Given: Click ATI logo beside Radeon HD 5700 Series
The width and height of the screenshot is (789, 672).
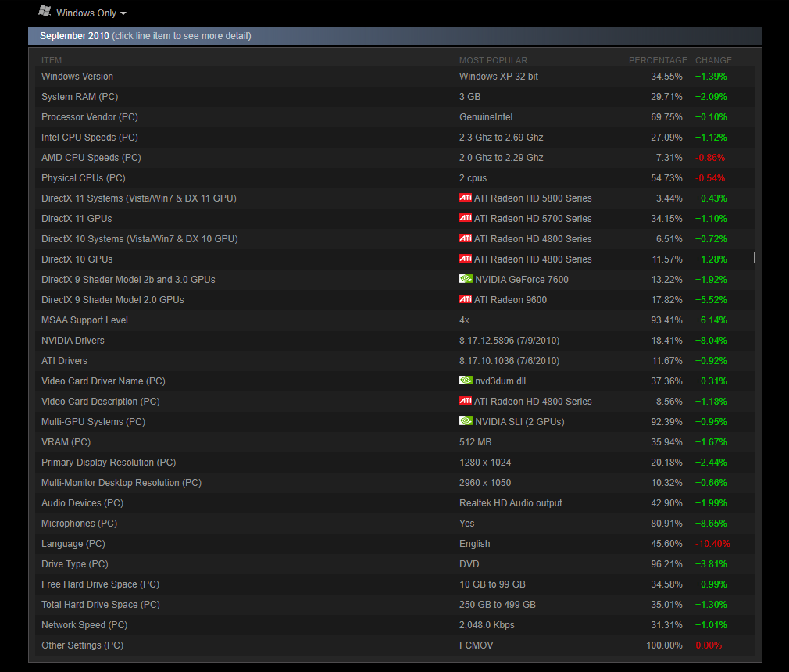Looking at the screenshot, I should (466, 218).
